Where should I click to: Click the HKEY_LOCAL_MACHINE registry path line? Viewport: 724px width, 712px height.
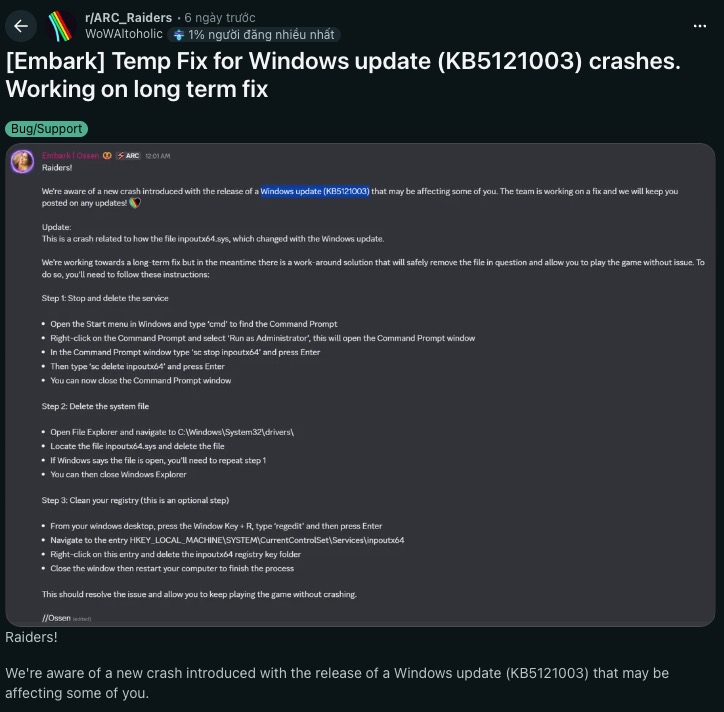tap(227, 540)
